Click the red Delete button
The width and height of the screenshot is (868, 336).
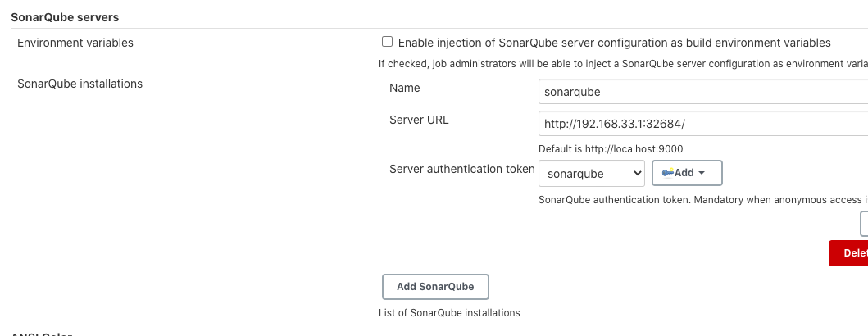coord(849,253)
